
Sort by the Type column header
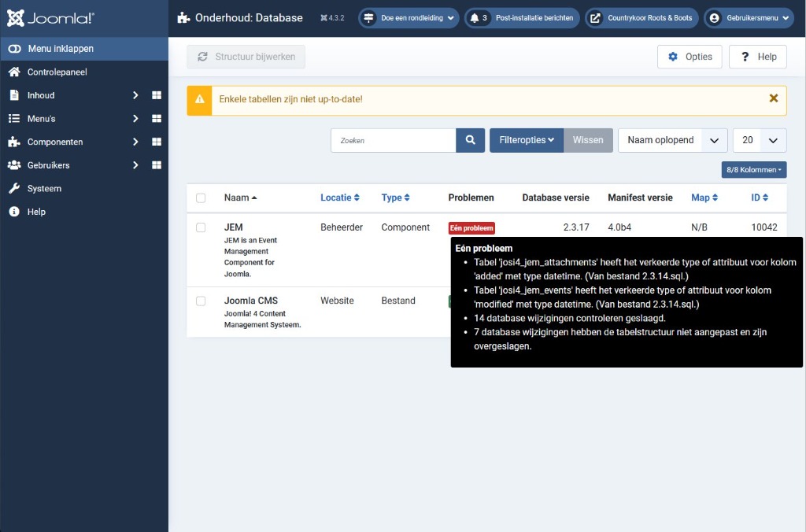[x=395, y=198]
